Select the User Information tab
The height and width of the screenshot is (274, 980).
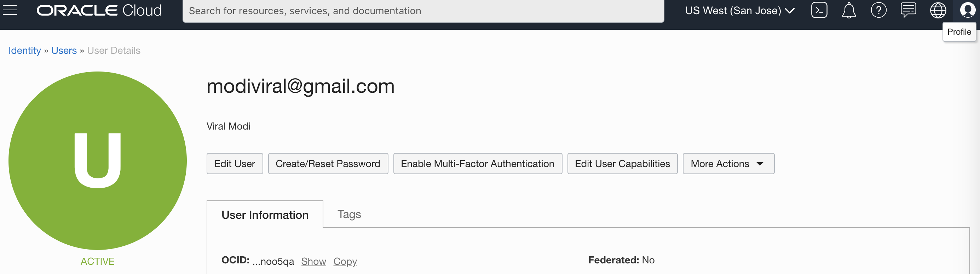click(265, 215)
